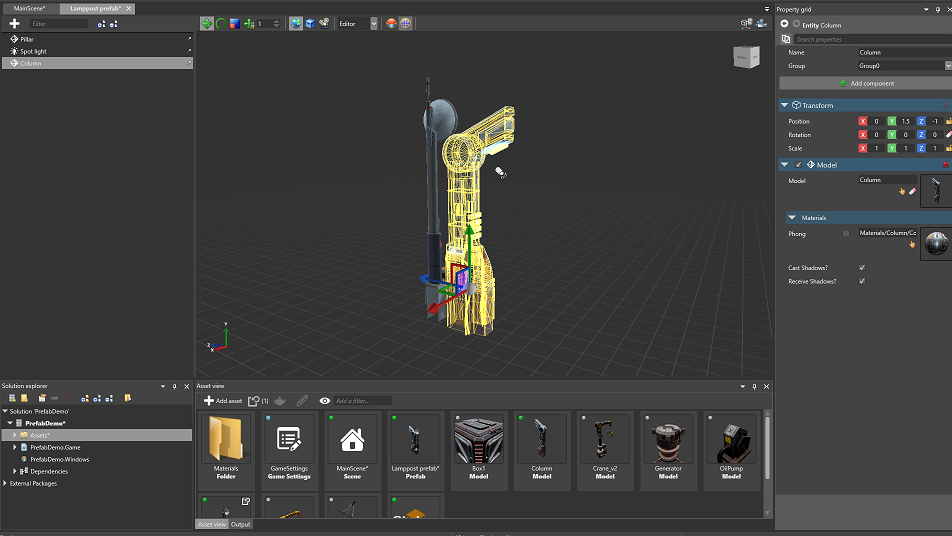This screenshot has width=952, height=536.
Task: Remove Model component with red X
Action: coord(946,164)
